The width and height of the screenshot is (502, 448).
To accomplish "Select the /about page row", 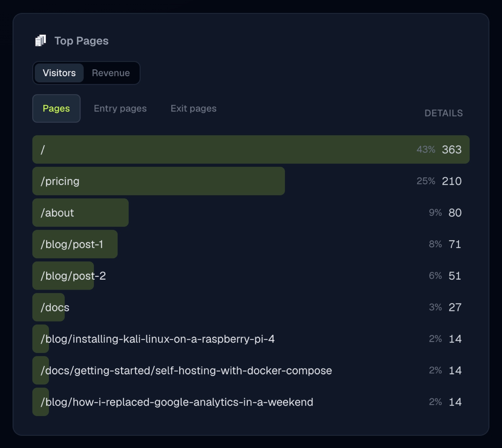I will click(251, 213).
